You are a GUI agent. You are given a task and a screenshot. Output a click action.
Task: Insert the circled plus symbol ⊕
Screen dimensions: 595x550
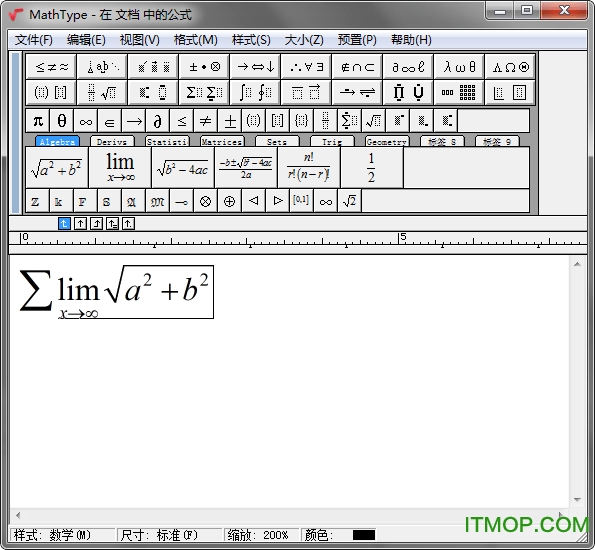click(229, 201)
